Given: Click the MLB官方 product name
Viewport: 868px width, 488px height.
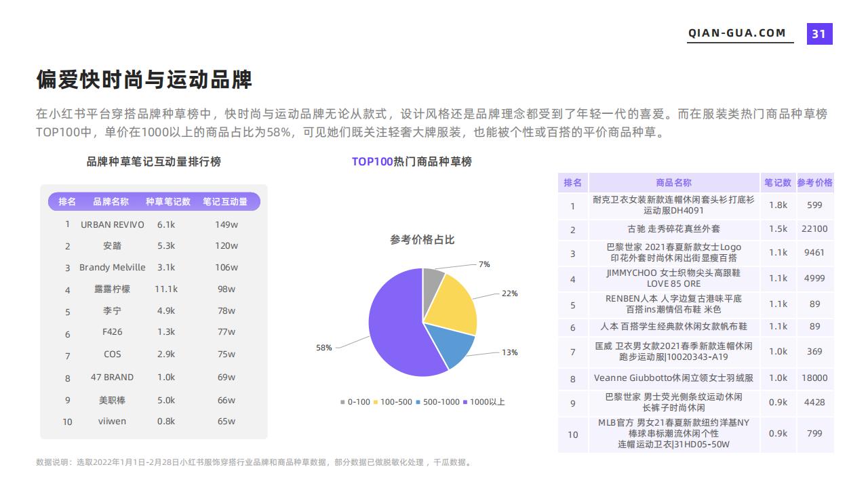Looking at the screenshot, I should pyautogui.click(x=673, y=433).
